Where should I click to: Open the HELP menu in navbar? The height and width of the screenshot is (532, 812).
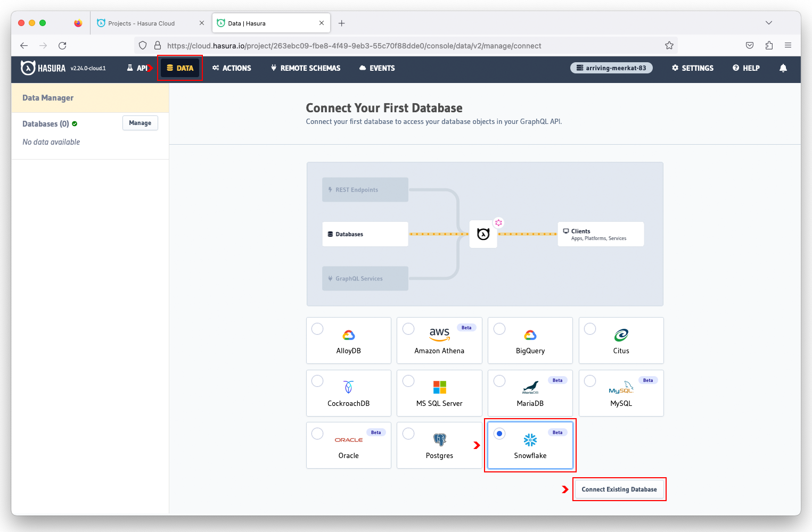tap(746, 68)
